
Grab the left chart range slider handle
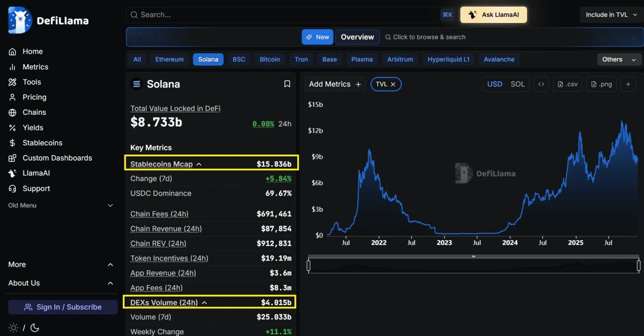[x=309, y=266]
